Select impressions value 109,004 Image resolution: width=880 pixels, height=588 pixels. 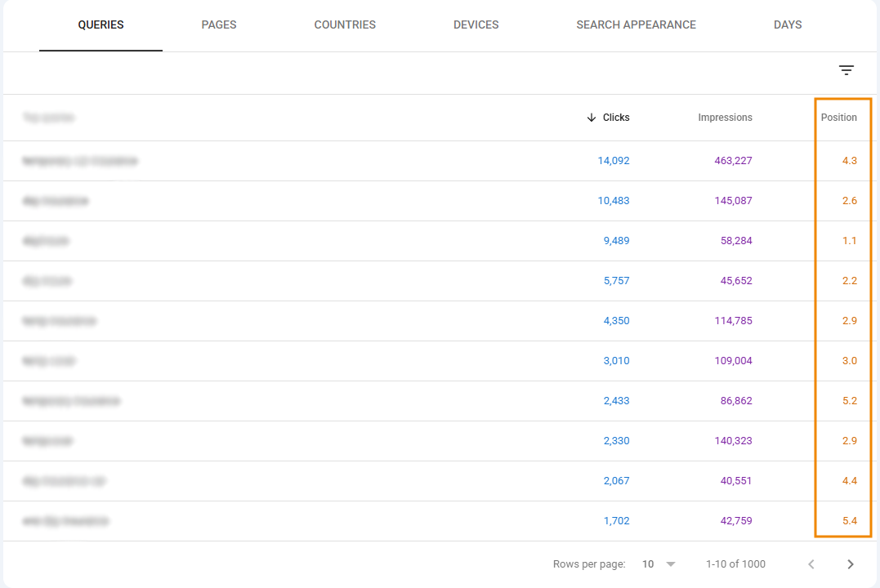pos(733,361)
